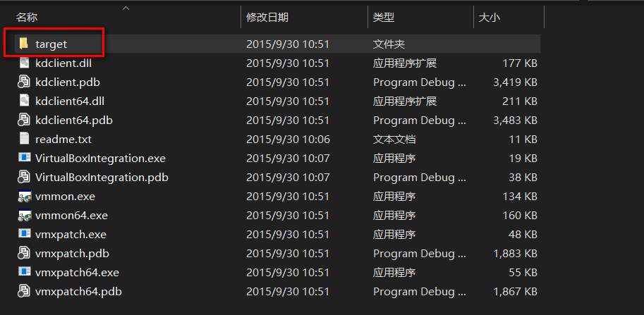Click the 1,883 KB size entry
The width and height of the screenshot is (644, 315).
(x=515, y=254)
